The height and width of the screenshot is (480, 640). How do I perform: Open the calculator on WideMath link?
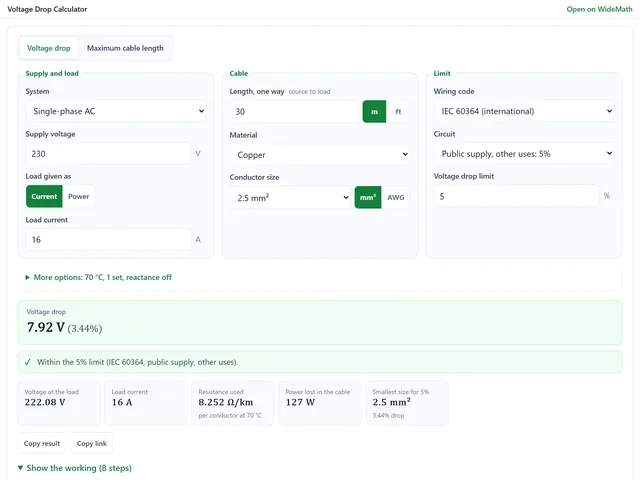pyautogui.click(x=599, y=9)
